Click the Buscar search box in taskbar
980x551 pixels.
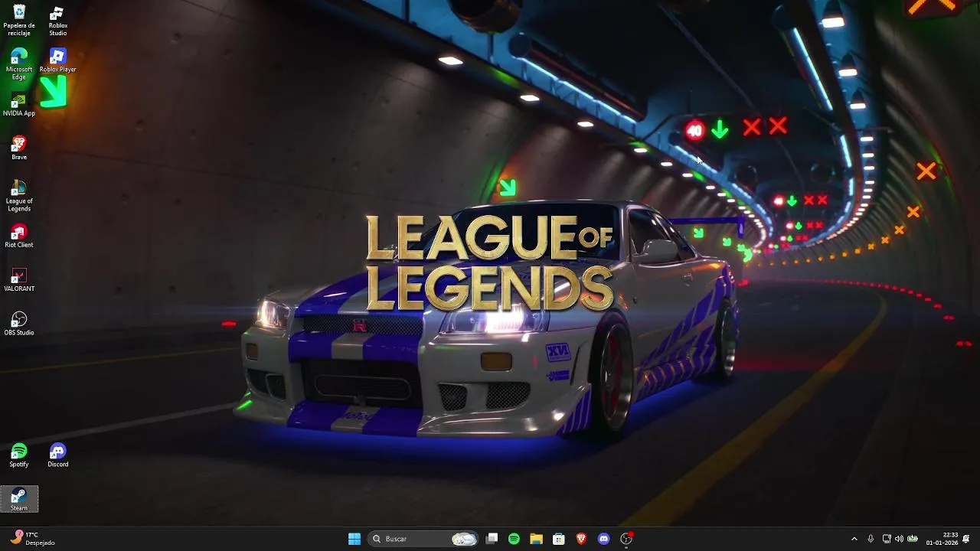pyautogui.click(x=423, y=539)
